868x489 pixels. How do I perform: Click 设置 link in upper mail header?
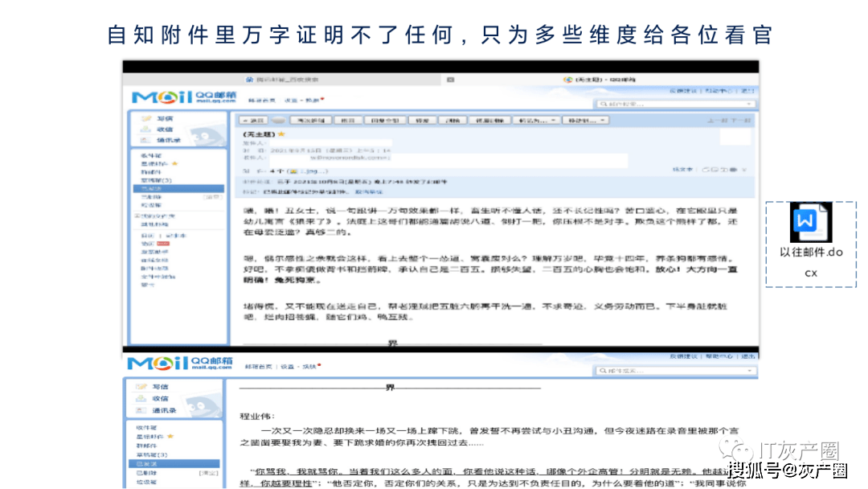tap(291, 101)
